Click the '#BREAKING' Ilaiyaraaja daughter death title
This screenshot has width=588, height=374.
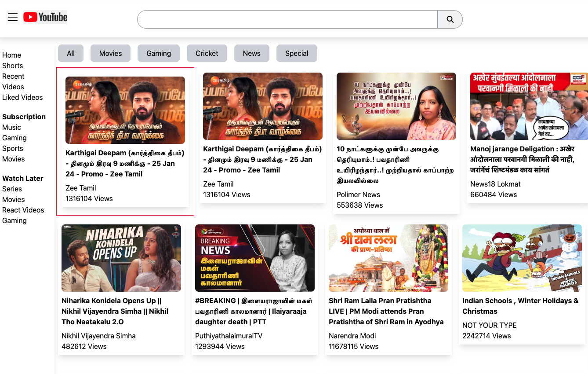[x=254, y=311]
